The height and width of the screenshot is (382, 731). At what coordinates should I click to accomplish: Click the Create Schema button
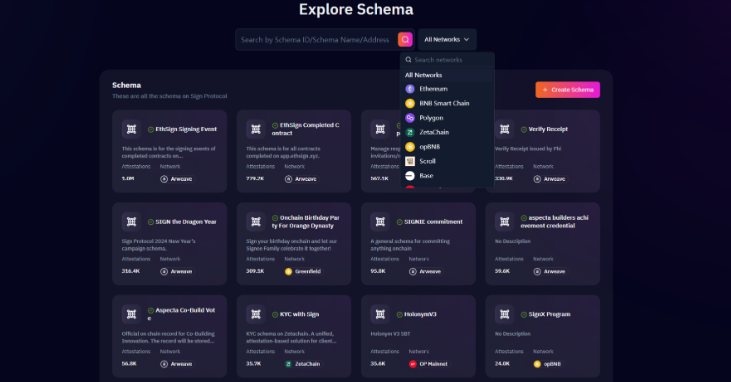point(567,90)
